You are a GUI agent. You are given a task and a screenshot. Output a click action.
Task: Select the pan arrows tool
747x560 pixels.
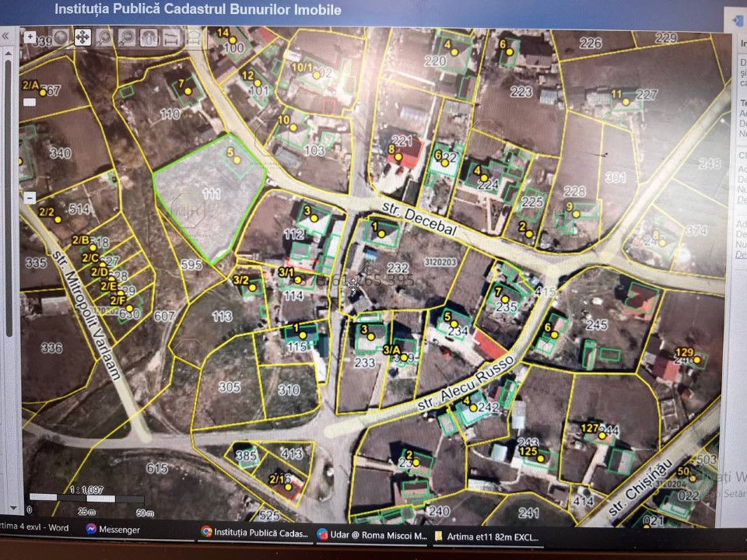(82, 37)
